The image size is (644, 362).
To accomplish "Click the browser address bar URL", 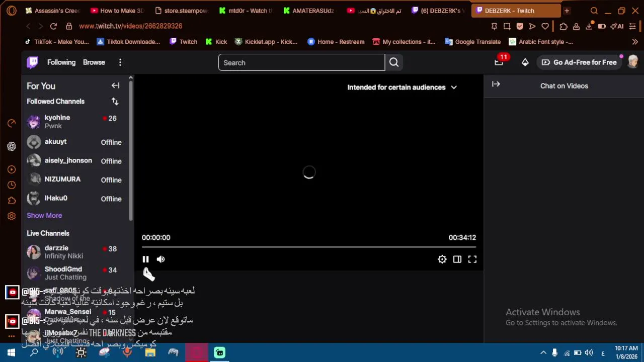I will tap(131, 26).
